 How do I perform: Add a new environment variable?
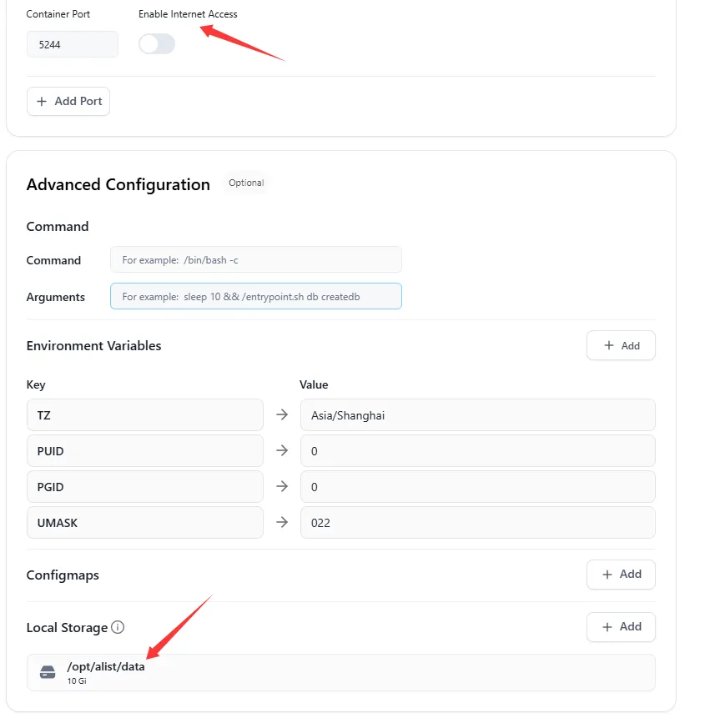[x=621, y=345]
